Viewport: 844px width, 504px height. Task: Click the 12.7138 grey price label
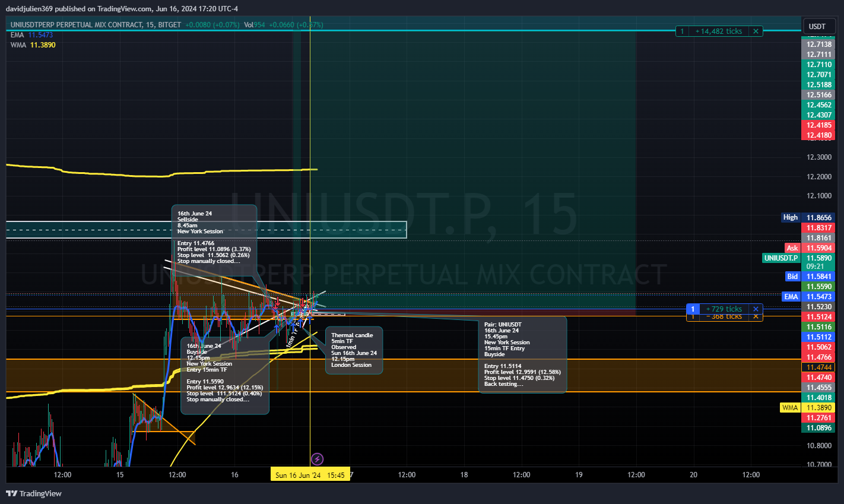pyautogui.click(x=819, y=44)
